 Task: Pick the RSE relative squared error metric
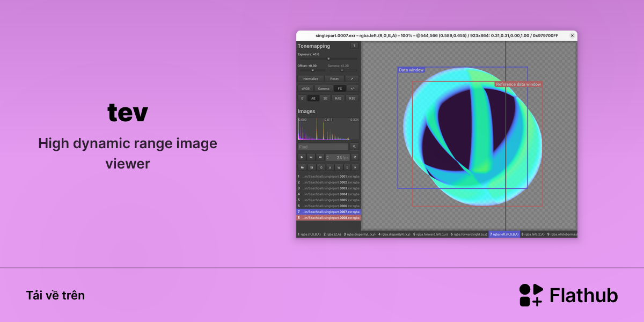[x=352, y=98]
